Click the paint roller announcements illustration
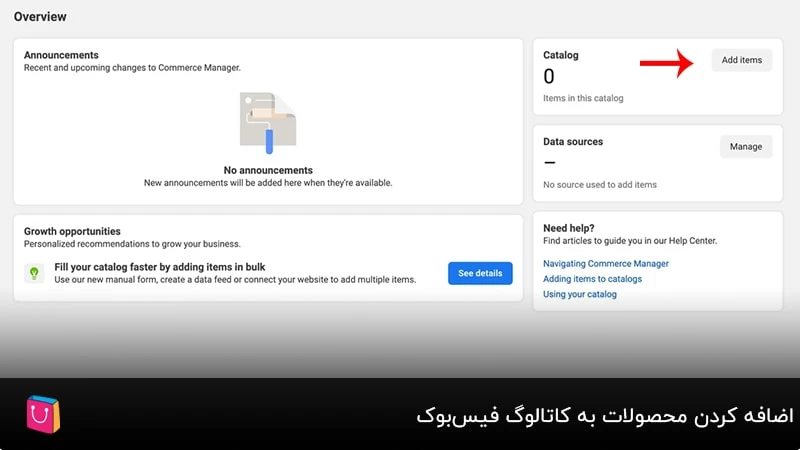Screen dimensions: 800x450 coord(268,123)
